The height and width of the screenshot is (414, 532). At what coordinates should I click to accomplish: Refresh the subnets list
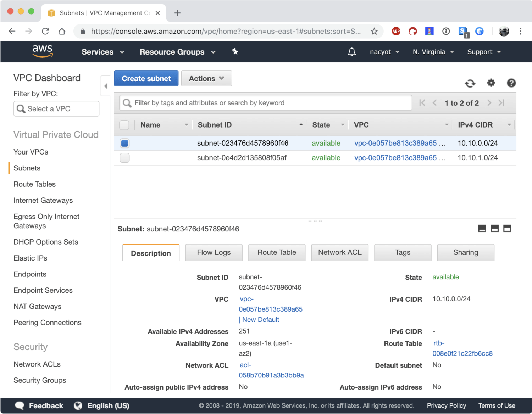click(470, 83)
